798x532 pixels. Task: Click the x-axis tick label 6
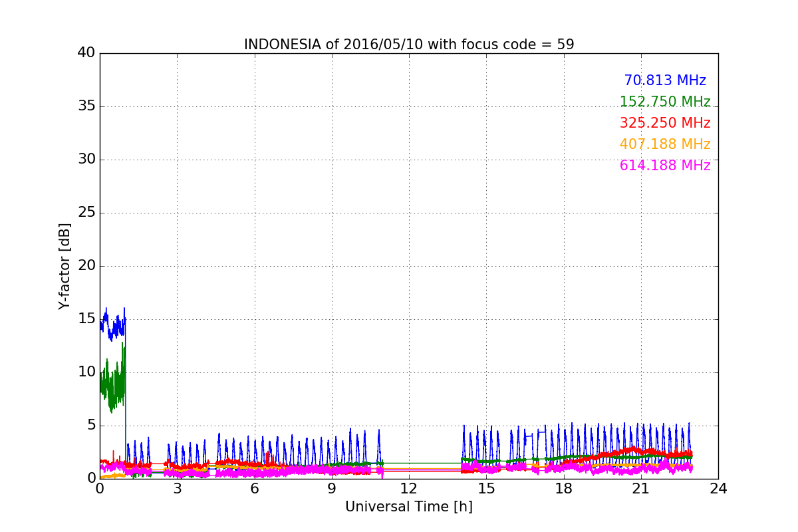[x=254, y=489]
